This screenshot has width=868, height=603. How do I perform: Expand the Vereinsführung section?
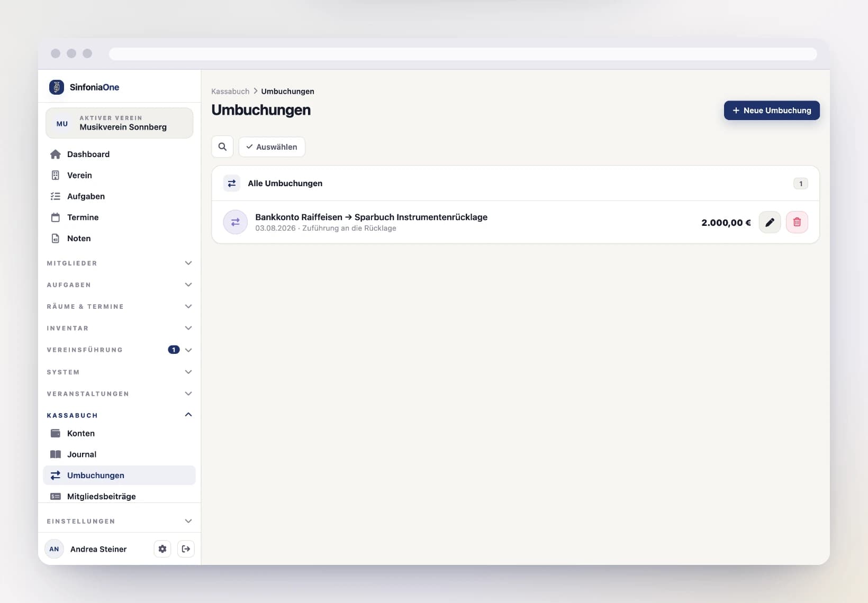[x=120, y=350]
